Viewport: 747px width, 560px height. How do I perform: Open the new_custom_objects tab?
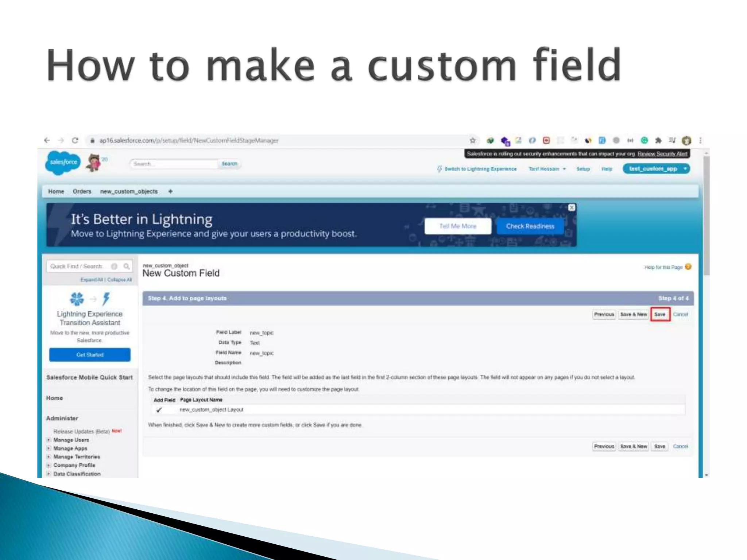(x=129, y=191)
